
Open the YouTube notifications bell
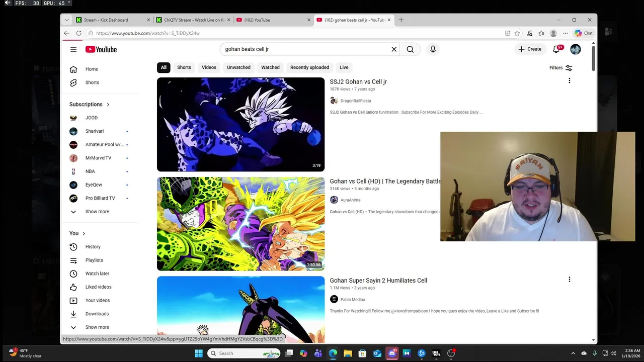(x=556, y=49)
